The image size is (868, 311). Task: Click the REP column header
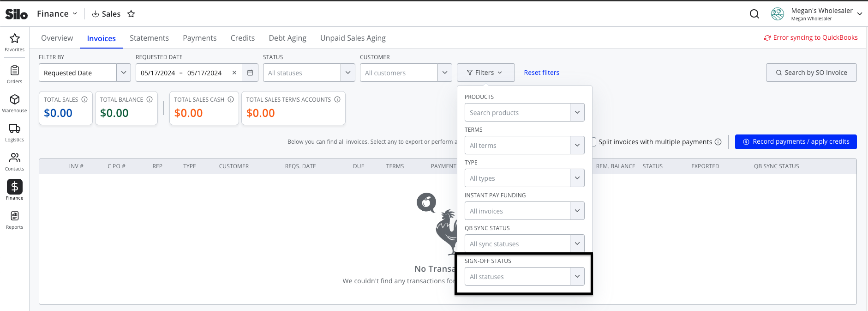point(157,166)
